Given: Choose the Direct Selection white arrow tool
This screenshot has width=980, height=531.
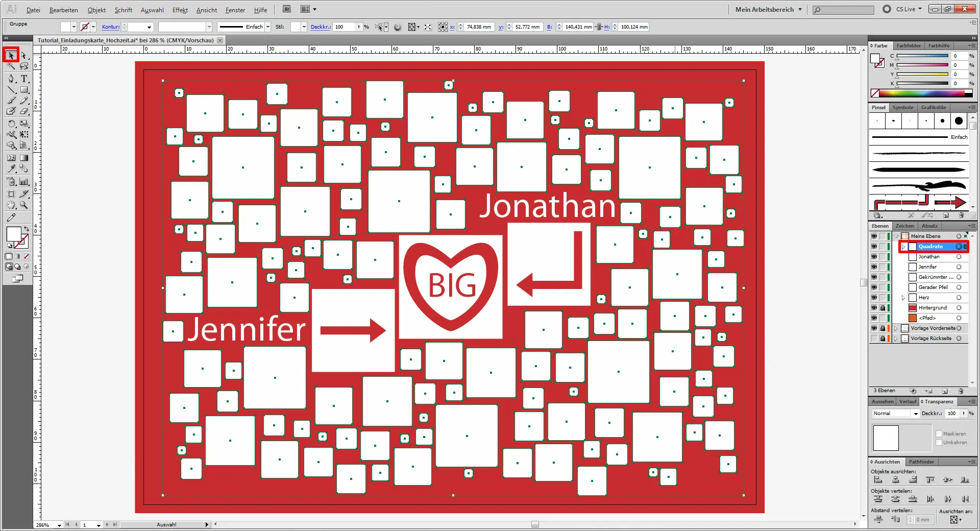Looking at the screenshot, I should pyautogui.click(x=24, y=55).
